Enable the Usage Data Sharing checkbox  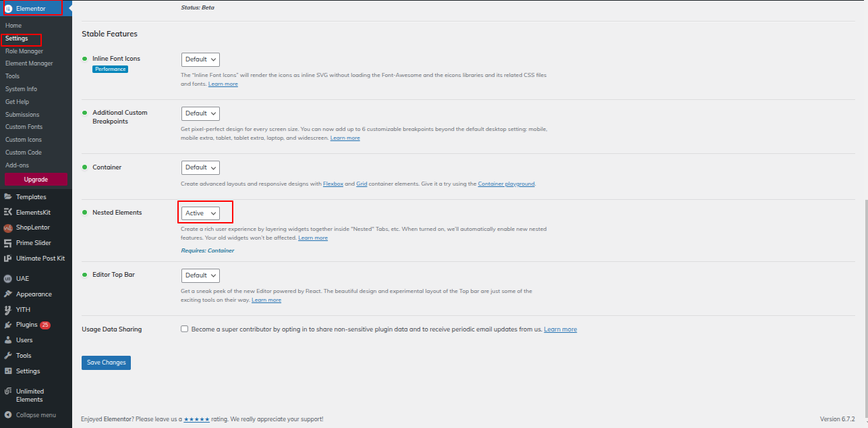coord(184,329)
